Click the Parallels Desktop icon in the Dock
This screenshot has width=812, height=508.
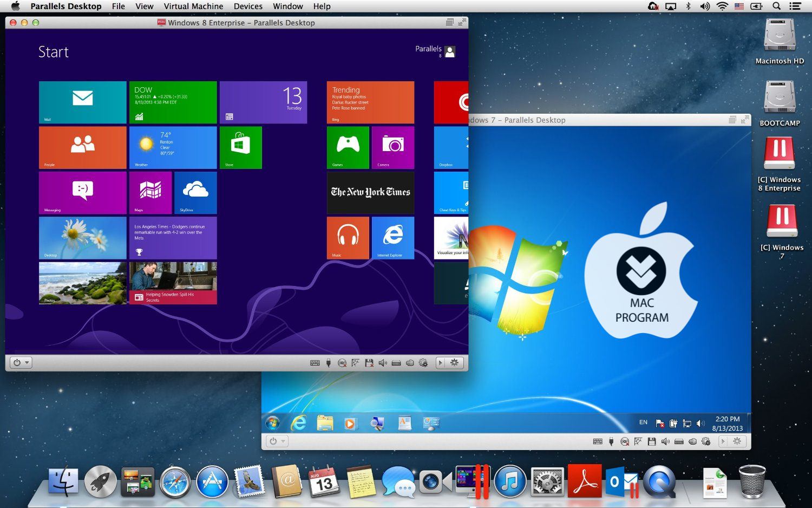coord(473,481)
